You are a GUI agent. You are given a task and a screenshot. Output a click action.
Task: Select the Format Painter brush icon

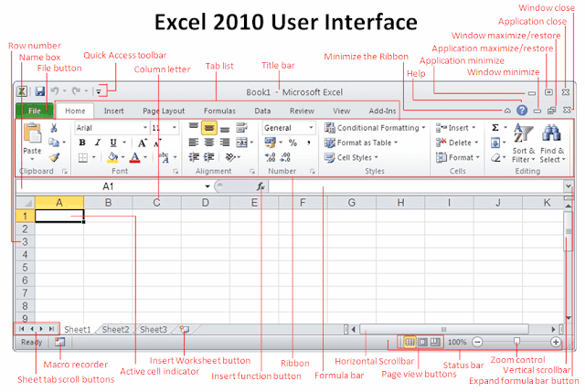54,157
